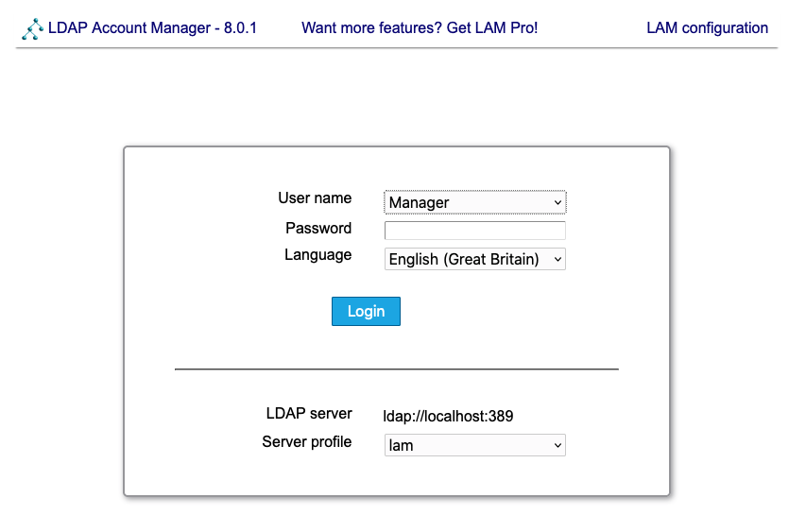Click the Language label
Image resolution: width=789 pixels, height=532 pixels.
(317, 255)
